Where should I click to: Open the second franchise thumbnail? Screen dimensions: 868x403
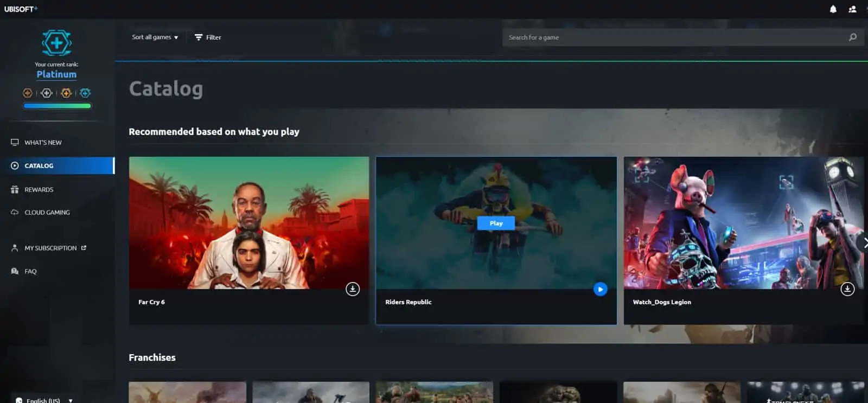311,392
